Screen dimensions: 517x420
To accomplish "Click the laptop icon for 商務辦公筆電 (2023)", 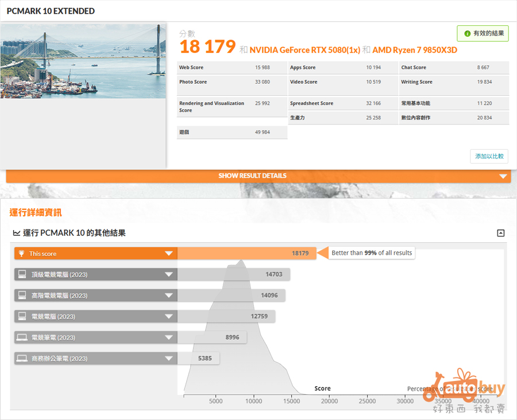I will coord(22,359).
